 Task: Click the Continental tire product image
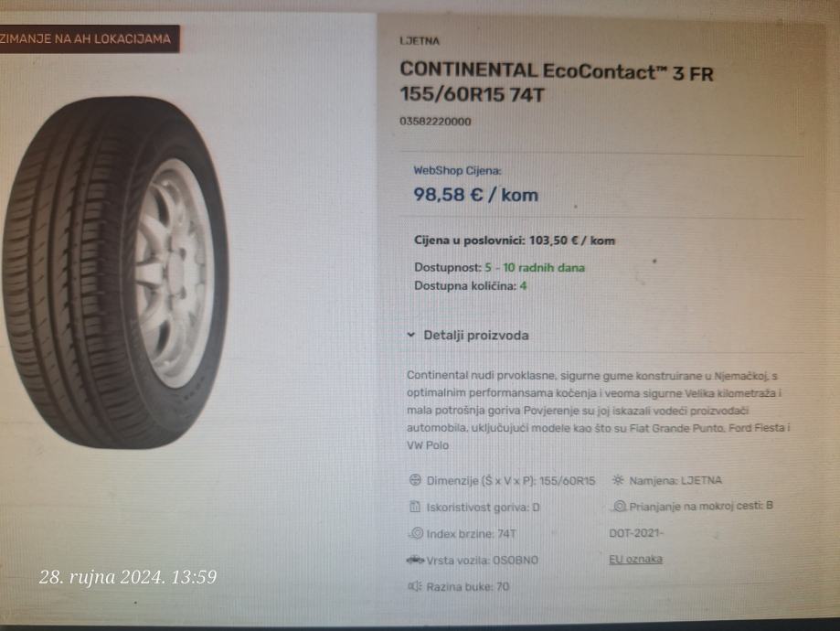[115, 273]
